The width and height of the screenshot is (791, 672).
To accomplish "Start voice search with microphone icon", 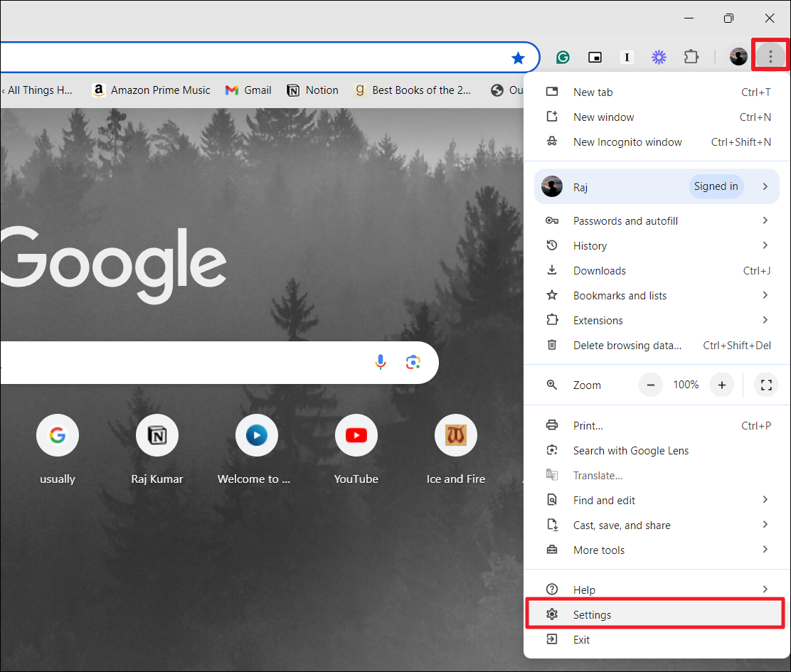I will click(x=381, y=363).
